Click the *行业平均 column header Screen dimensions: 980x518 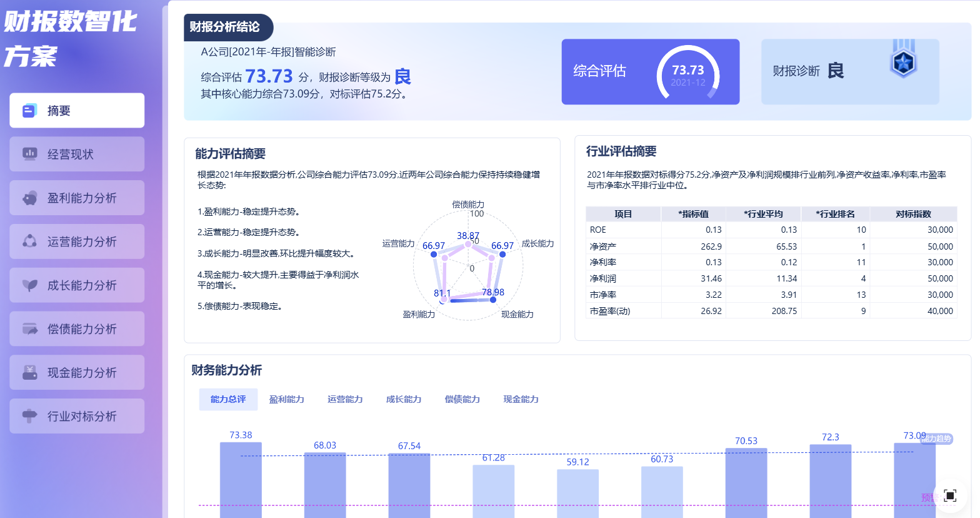click(763, 214)
